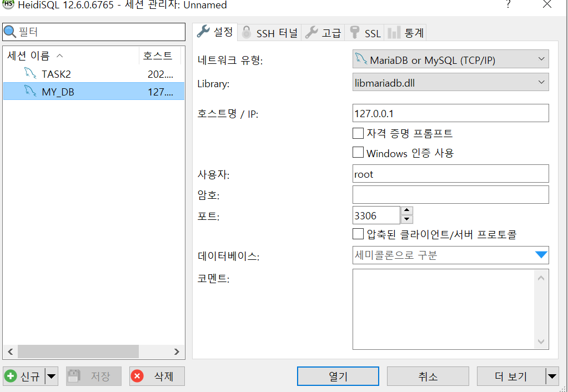The height and width of the screenshot is (392, 568).
Task: Click the session list horizontal scrollbar thumb
Action: [78, 351]
